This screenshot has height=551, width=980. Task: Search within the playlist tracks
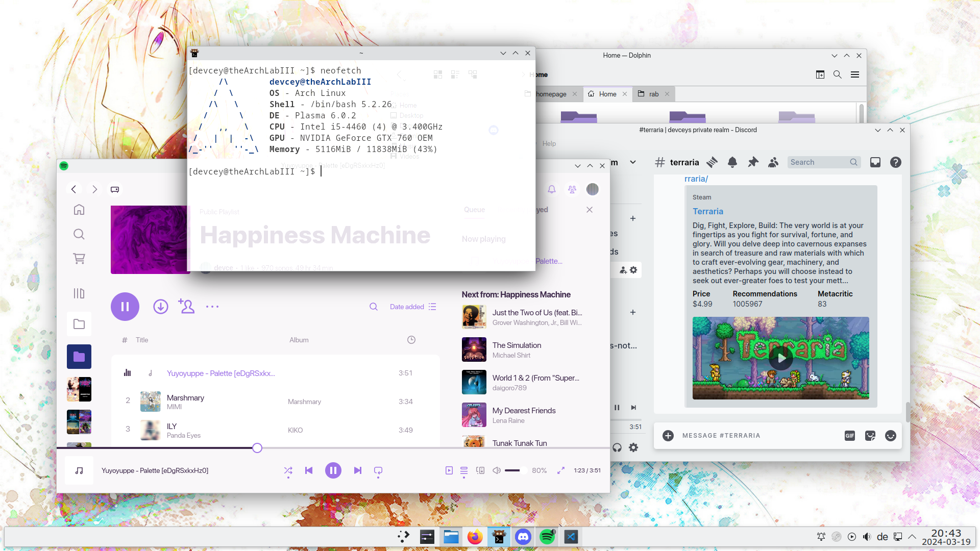point(374,307)
